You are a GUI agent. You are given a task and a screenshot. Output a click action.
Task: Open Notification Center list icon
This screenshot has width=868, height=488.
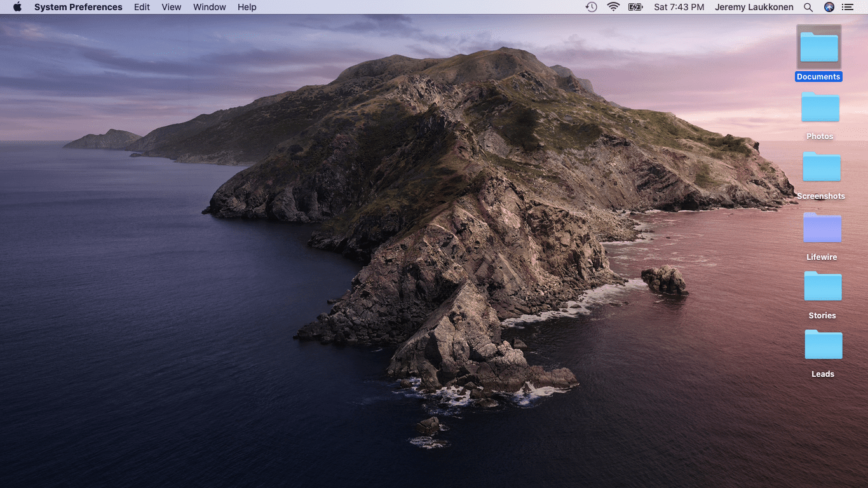847,7
